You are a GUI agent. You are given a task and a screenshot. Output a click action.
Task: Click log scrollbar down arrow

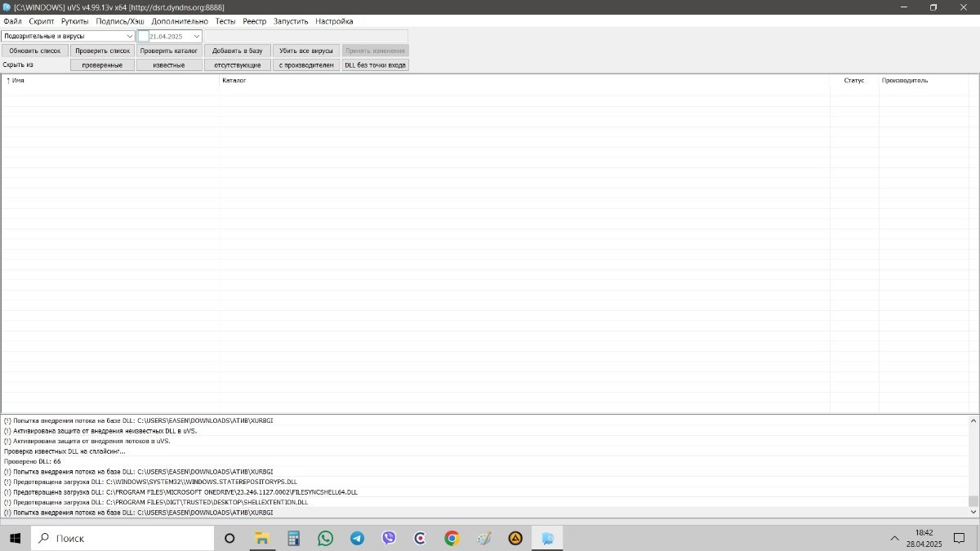pyautogui.click(x=973, y=512)
